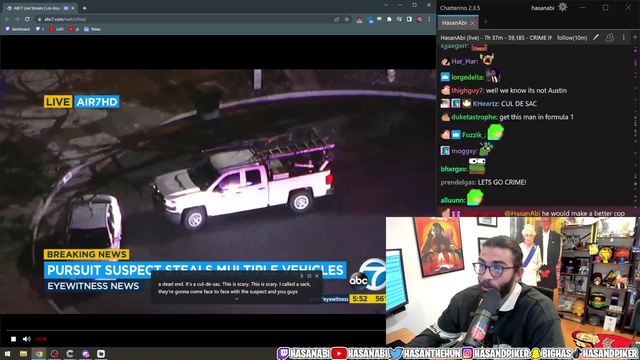Click username prendelgas in chat
This screenshot has height=360, width=640.
click(458, 182)
